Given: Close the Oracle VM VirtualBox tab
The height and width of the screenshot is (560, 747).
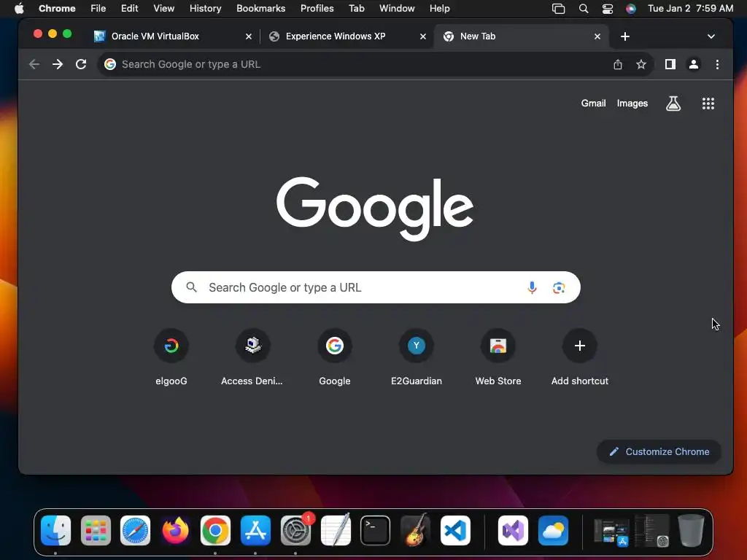Looking at the screenshot, I should click(249, 36).
